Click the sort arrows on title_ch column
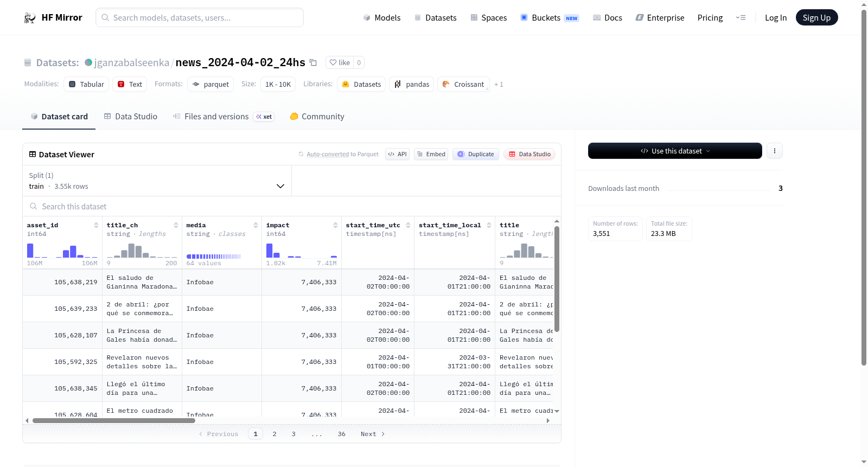868x467 pixels. [176, 225]
